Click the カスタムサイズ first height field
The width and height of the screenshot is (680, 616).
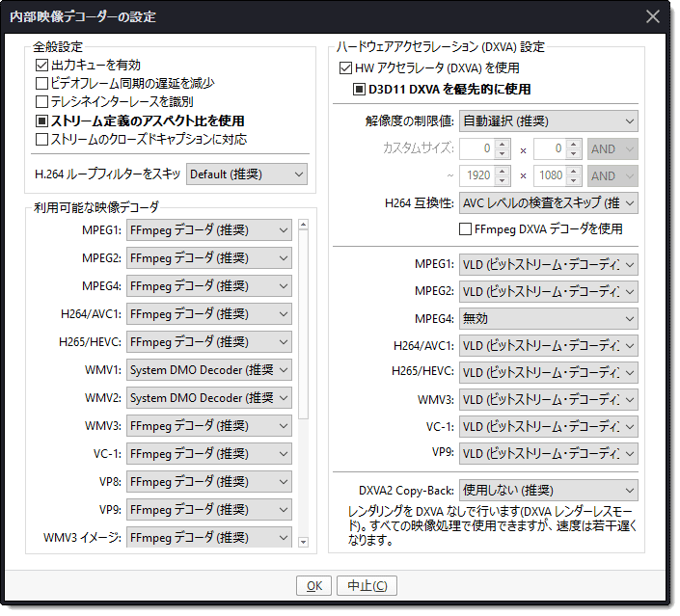[x=551, y=149]
